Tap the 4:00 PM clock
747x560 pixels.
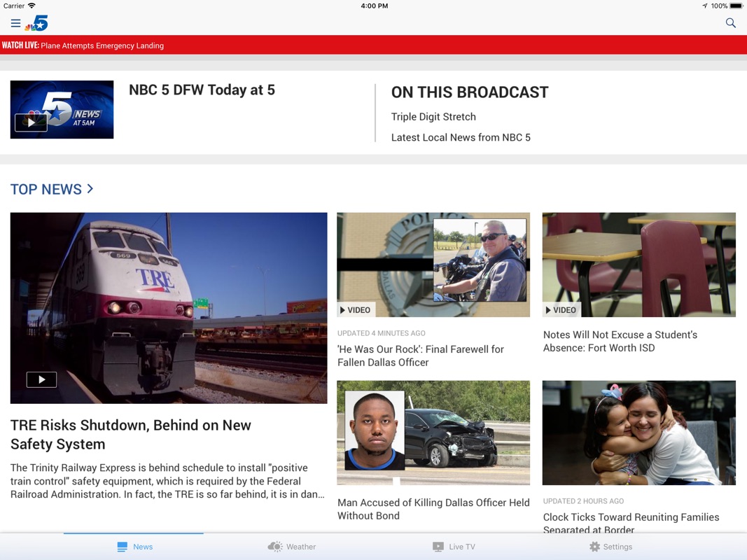tap(375, 6)
